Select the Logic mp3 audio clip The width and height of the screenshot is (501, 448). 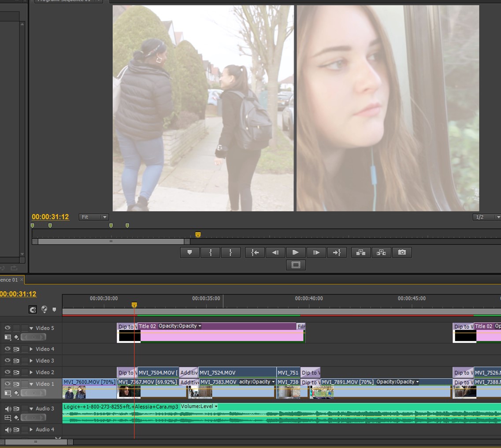point(282,414)
